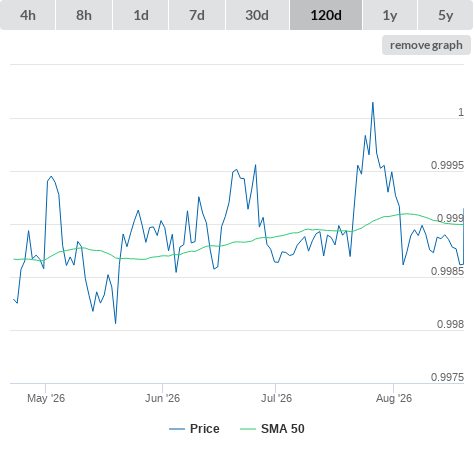Click the Jun '26 axis label
The width and height of the screenshot is (474, 455).
click(162, 398)
